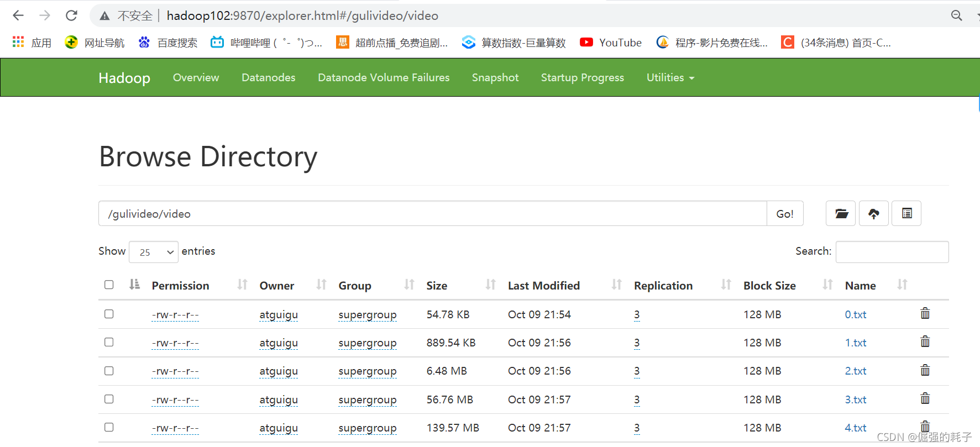Image resolution: width=980 pixels, height=447 pixels.
Task: Open Datanode Volume Failures nav tab
Action: pyautogui.click(x=384, y=78)
